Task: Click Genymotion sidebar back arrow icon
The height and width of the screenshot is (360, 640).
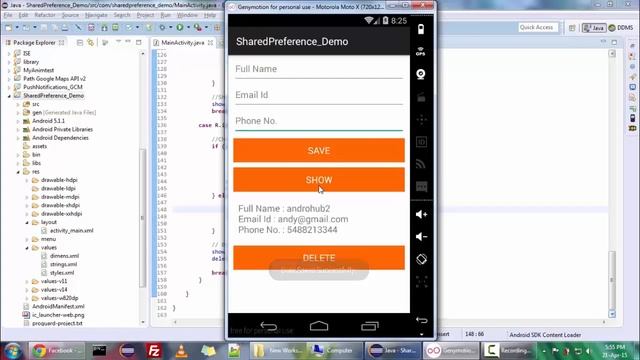Action: 421,320
